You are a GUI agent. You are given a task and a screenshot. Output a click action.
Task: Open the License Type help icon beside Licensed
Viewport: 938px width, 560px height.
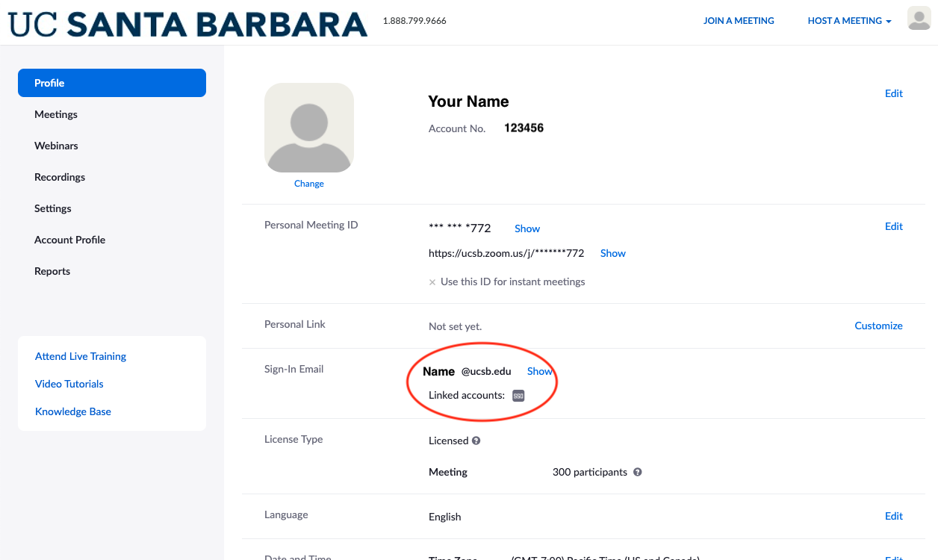[476, 441]
